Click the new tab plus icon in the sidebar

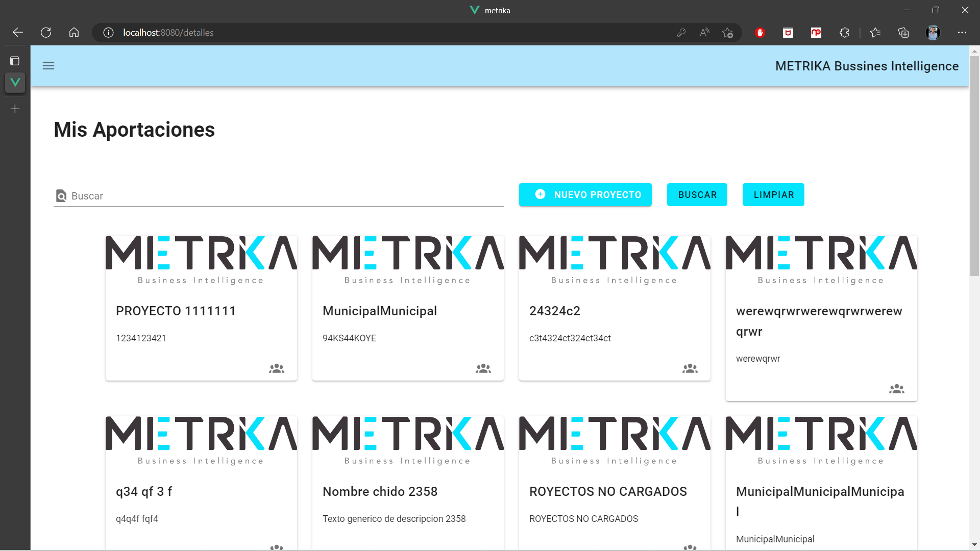pyautogui.click(x=15, y=108)
